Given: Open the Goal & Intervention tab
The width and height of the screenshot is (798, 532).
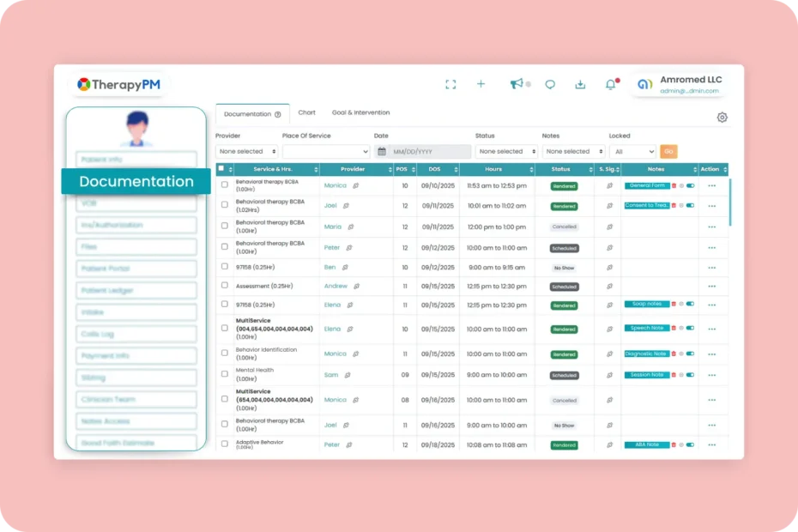Looking at the screenshot, I should pos(360,112).
